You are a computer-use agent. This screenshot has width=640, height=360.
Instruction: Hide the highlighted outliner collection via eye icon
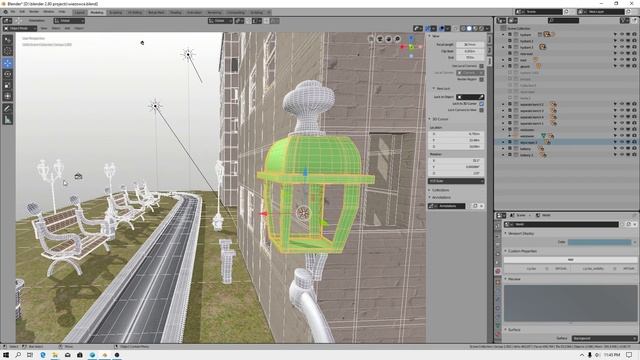pos(622,142)
